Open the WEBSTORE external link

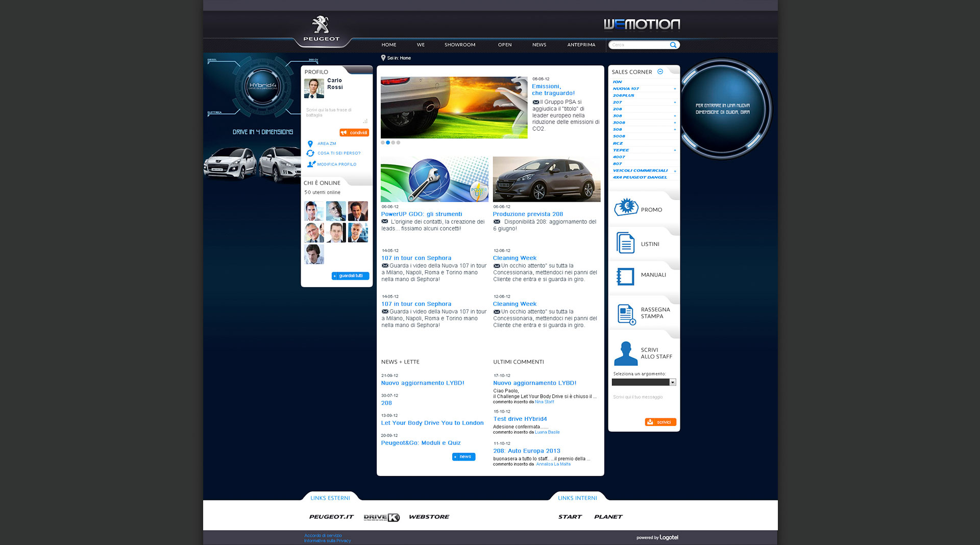[x=429, y=517]
